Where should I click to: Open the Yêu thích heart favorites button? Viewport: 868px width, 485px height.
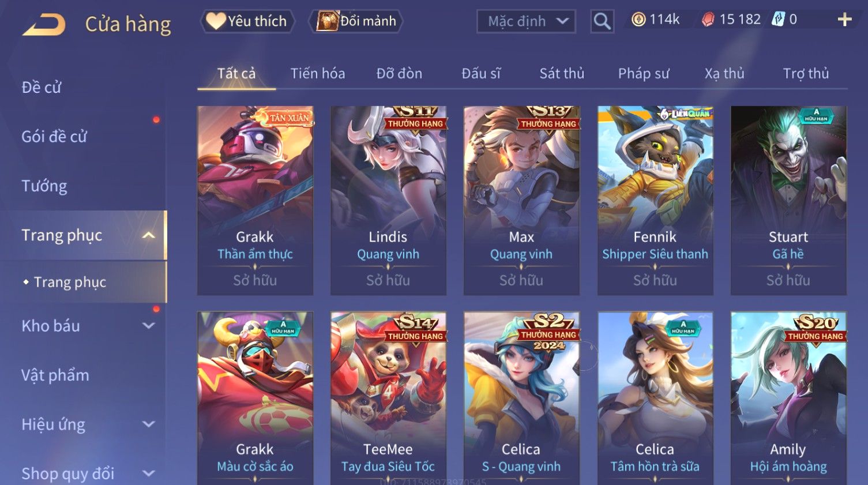(248, 21)
